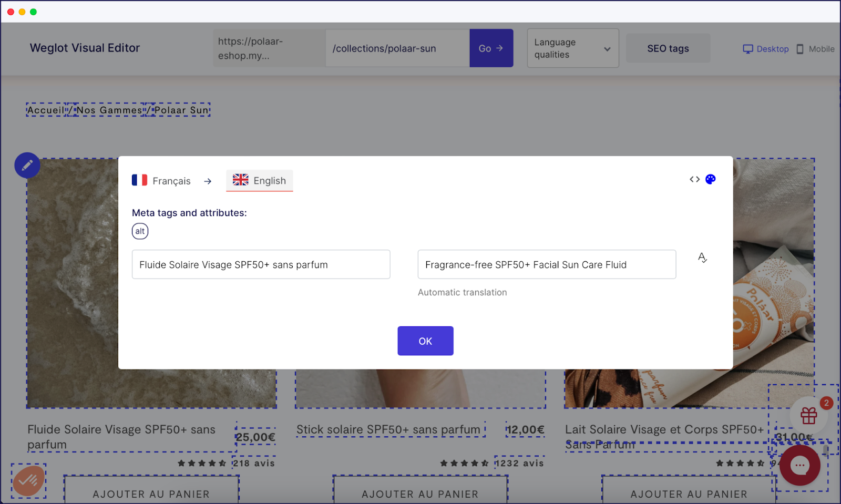
Task: Select the Stick solaire SPF50+ sans parfum title
Action: 388,429
